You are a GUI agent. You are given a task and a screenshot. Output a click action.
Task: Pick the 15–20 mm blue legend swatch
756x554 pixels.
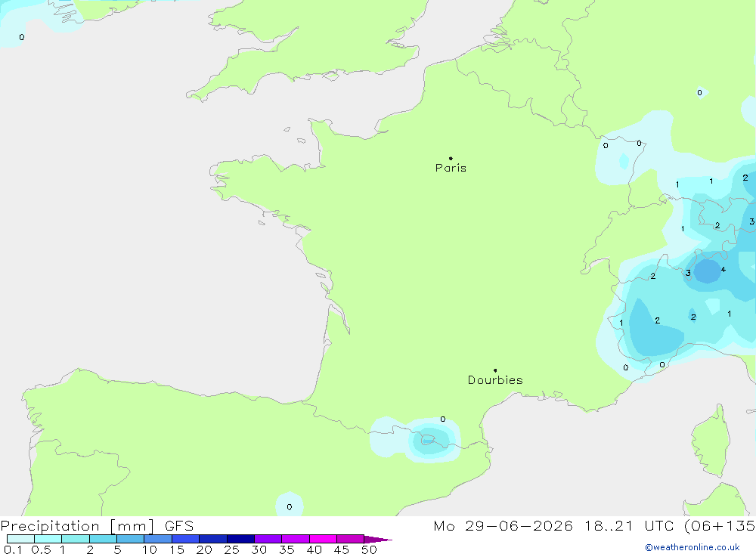186,539
